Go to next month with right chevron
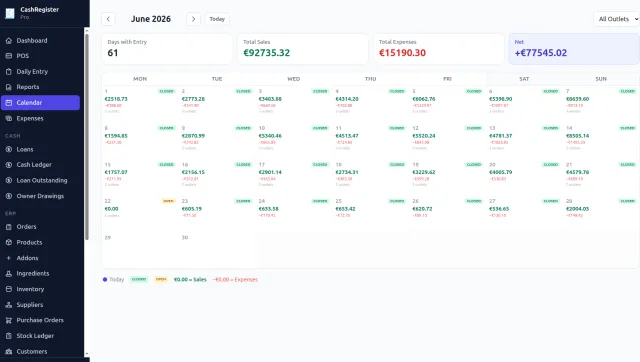Viewport: 640px width, 362px height. [x=193, y=19]
